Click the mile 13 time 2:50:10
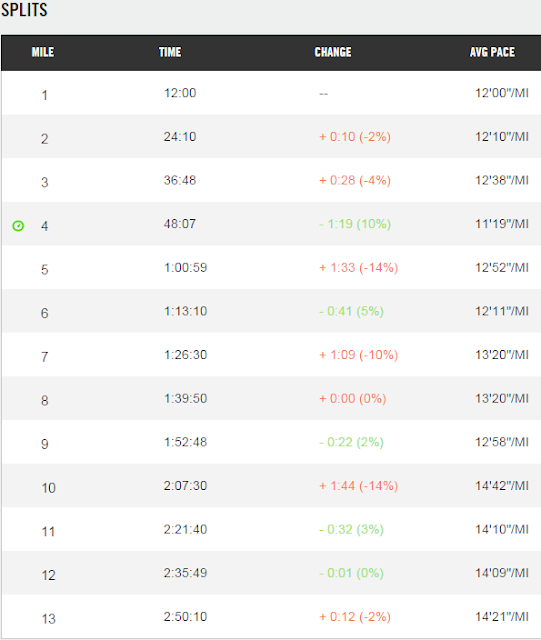This screenshot has width=541, height=640. coord(185,617)
